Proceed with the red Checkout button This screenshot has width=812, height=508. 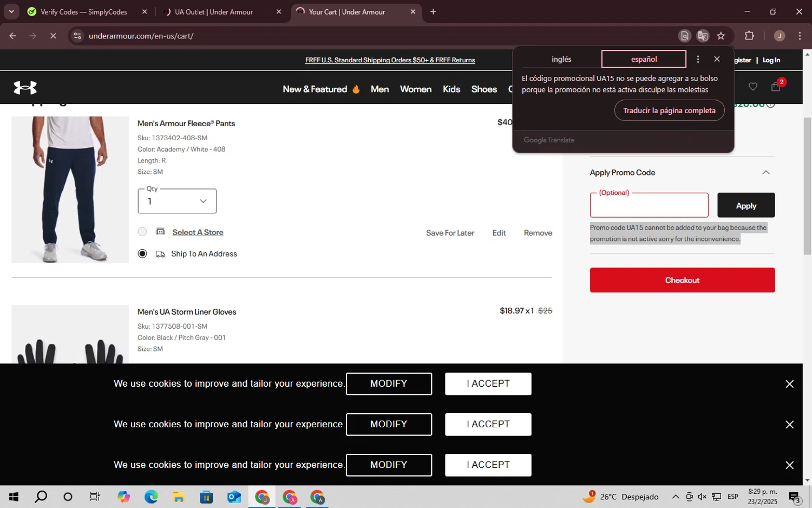(682, 280)
